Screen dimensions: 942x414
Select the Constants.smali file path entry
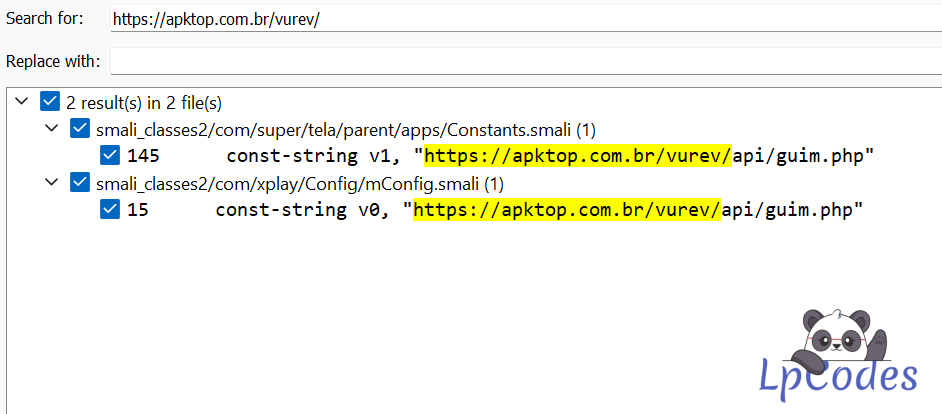click(345, 129)
